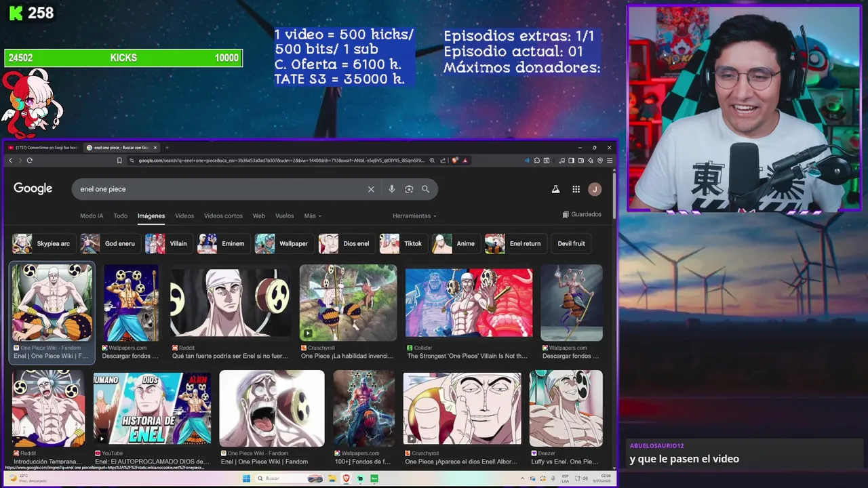Open Google Lens image search icon
The width and height of the screenshot is (868, 488).
[409, 189]
